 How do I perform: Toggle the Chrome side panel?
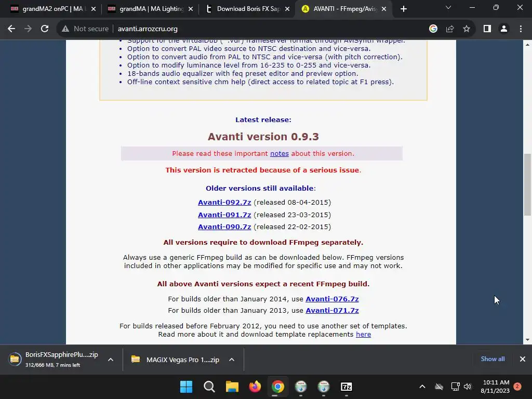pos(487,29)
